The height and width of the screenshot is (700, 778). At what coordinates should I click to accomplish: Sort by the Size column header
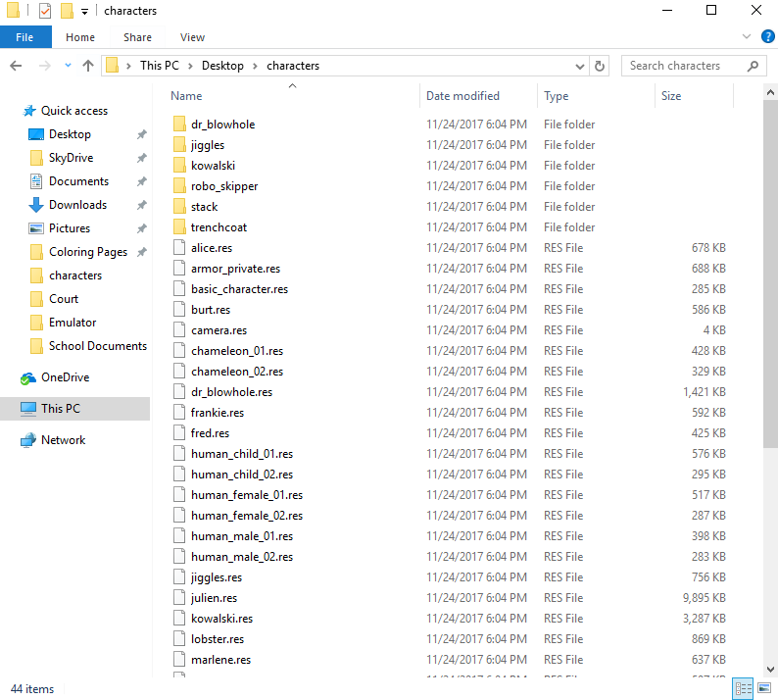[x=671, y=96]
